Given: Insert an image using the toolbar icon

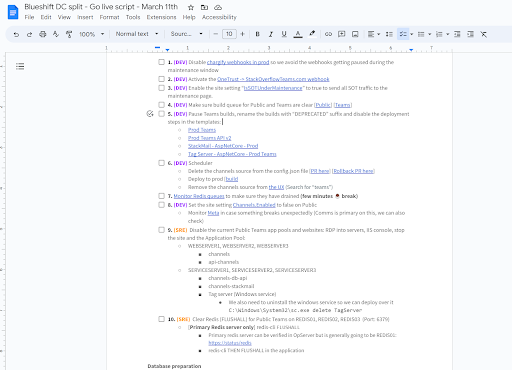Looking at the screenshot, I should pos(355,34).
